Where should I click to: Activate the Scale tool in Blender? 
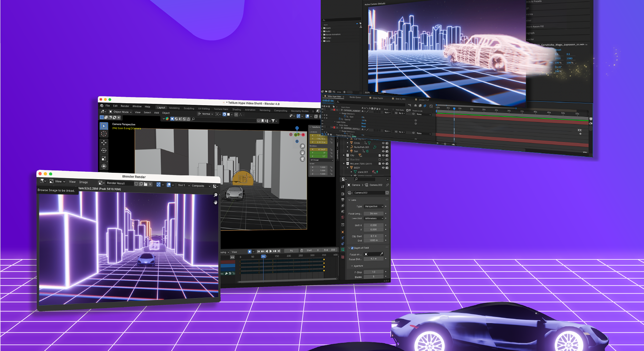pyautogui.click(x=104, y=159)
